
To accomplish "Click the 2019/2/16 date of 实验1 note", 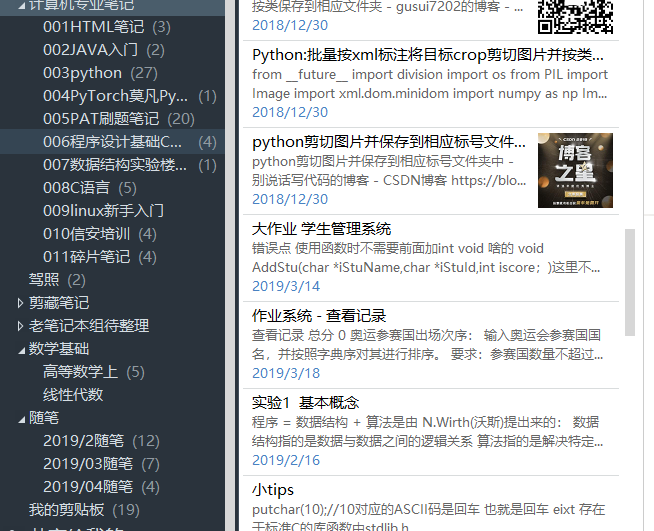I will [x=286, y=460].
